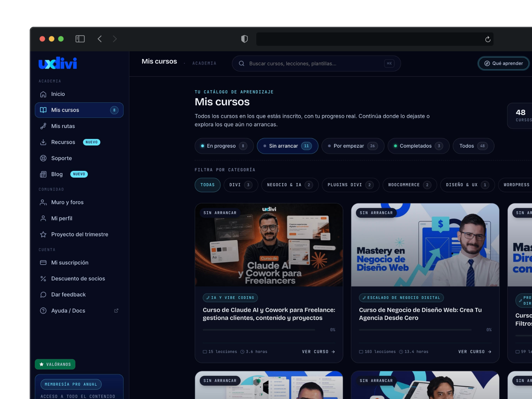
Task: Click the privacy shield icon in the toolbar
Action: (244, 39)
